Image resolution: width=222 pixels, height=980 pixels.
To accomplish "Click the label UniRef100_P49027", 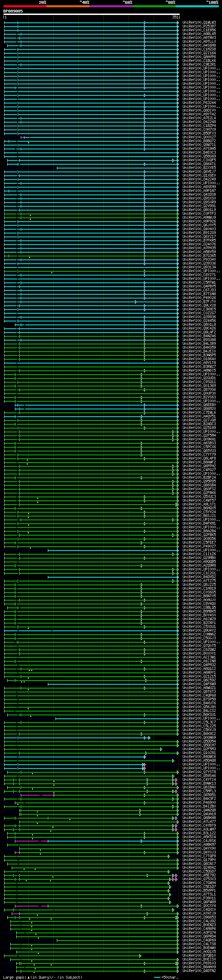I will coord(199,546).
